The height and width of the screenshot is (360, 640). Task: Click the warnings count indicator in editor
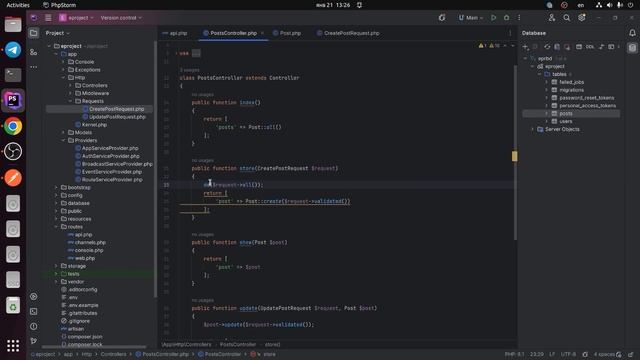click(489, 46)
